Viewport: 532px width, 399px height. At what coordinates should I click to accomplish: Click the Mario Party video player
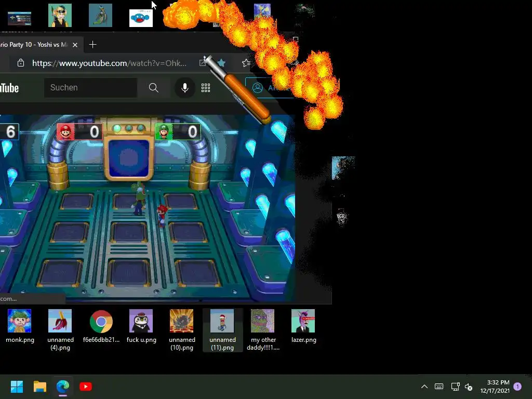click(147, 208)
